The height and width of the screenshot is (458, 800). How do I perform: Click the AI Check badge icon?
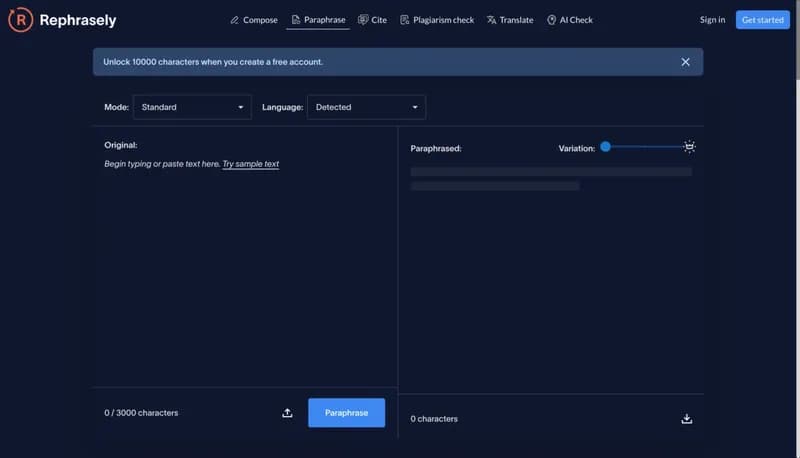tap(552, 20)
